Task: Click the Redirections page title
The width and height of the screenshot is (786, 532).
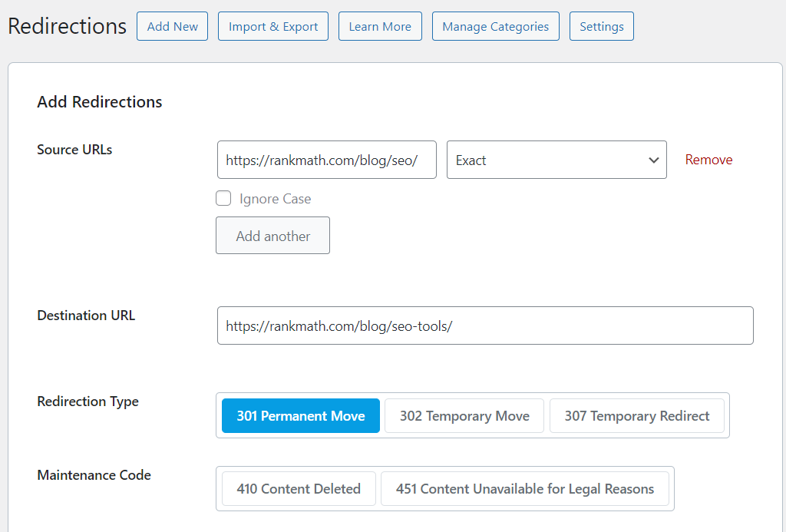Action: pos(68,26)
